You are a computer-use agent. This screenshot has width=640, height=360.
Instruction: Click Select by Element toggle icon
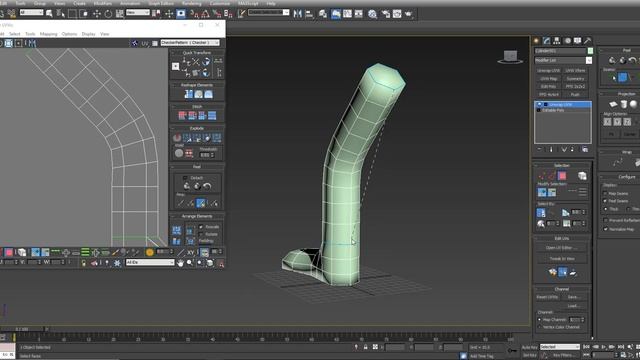coord(582,176)
